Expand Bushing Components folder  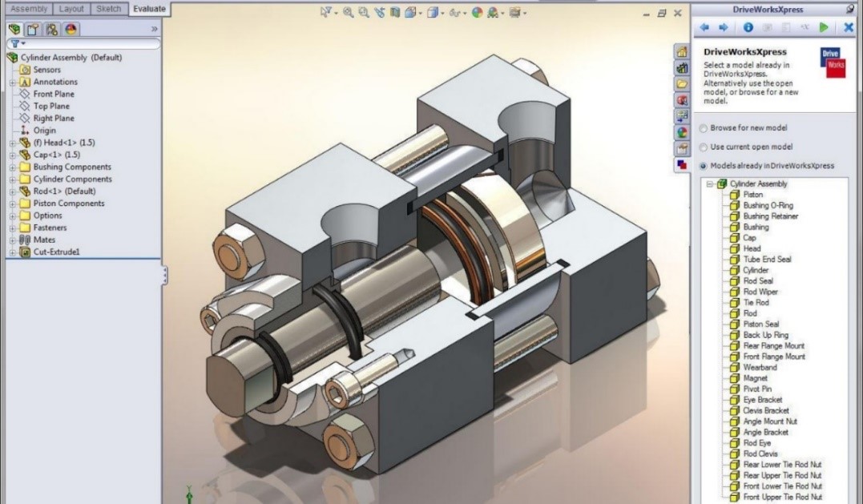click(x=12, y=167)
